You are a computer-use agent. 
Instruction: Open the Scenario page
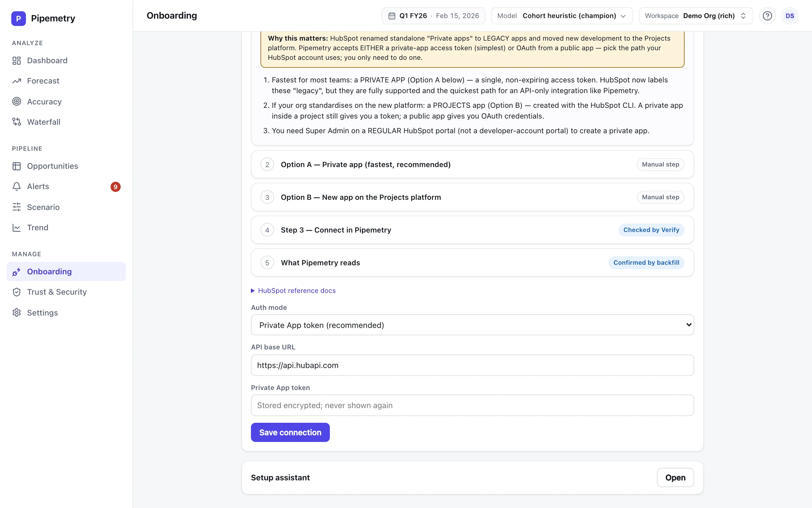[66, 207]
